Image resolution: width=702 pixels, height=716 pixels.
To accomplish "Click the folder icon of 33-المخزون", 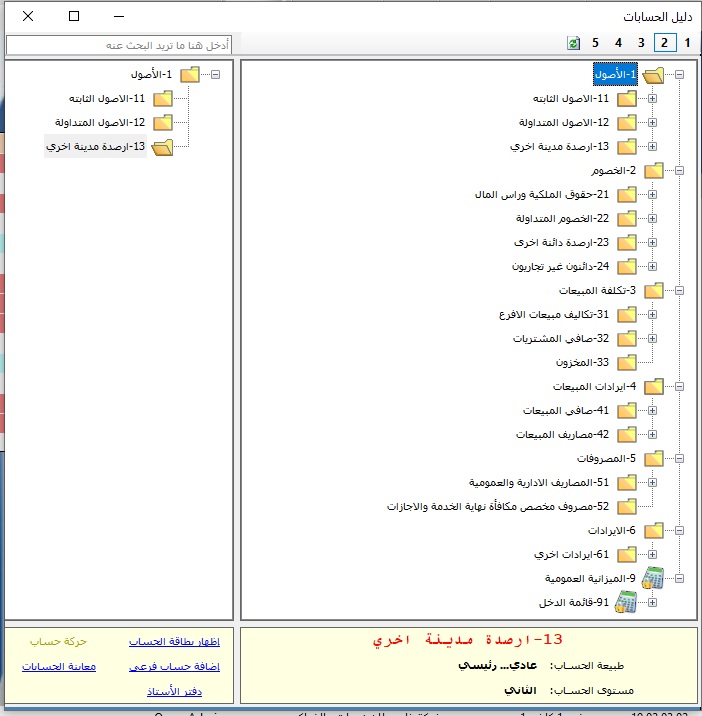I will [x=627, y=363].
